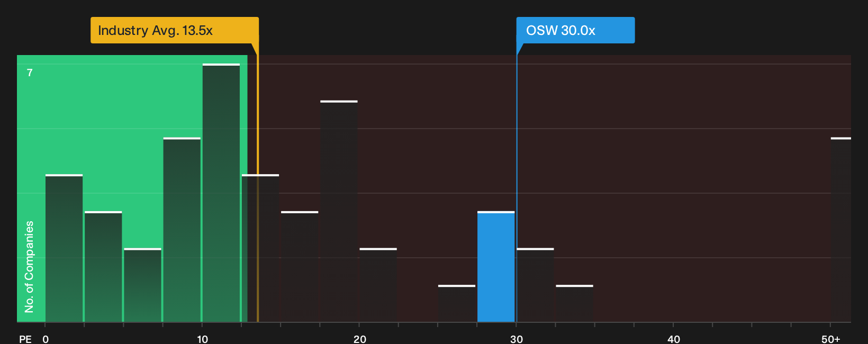Click the shortest bar left of blue bar

(457, 304)
